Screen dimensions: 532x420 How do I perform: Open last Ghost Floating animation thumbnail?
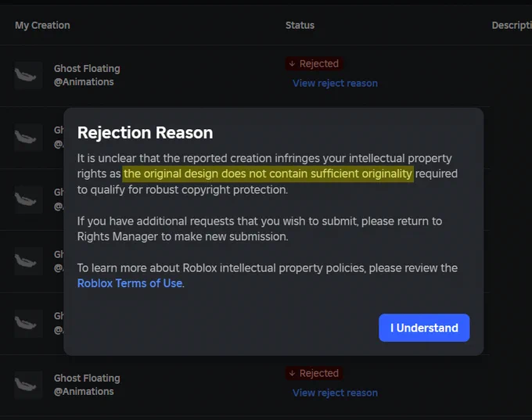[28, 385]
